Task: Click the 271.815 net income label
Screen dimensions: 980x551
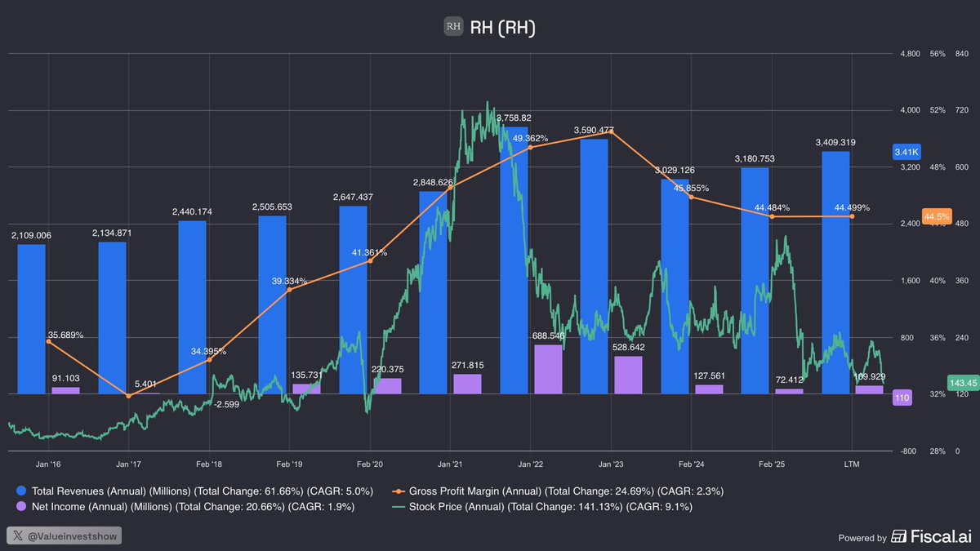Action: click(467, 365)
